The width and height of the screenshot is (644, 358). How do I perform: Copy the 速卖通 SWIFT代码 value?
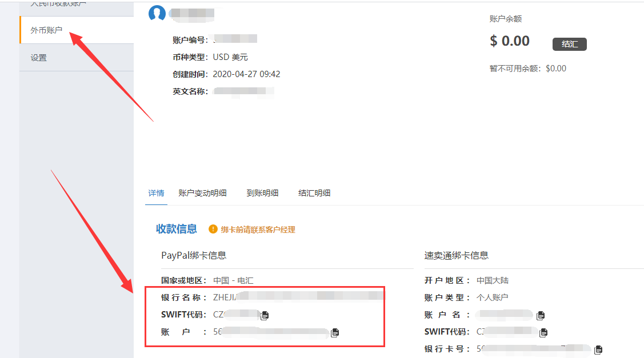coord(544,332)
